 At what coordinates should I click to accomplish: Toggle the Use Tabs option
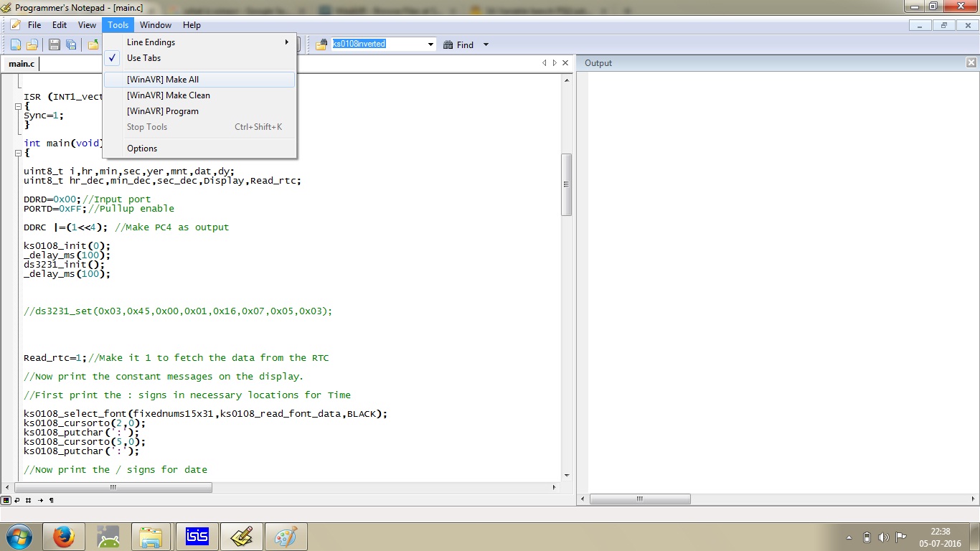199,58
